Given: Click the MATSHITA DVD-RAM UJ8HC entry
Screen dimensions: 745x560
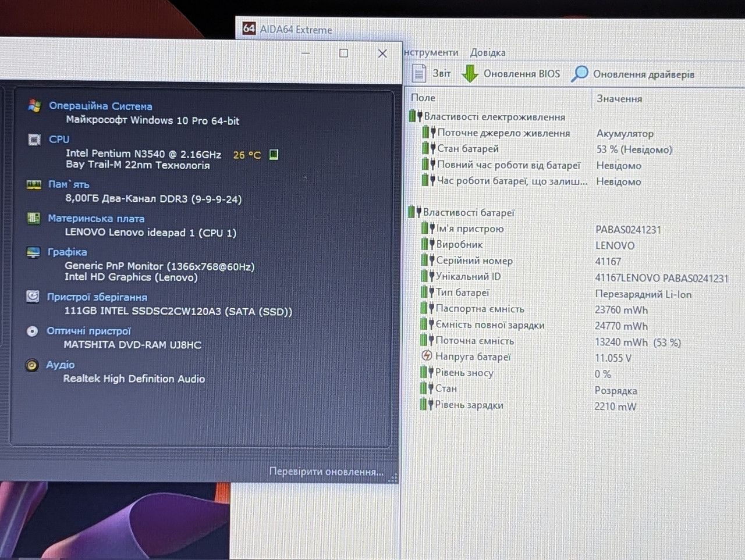Looking at the screenshot, I should (x=132, y=345).
